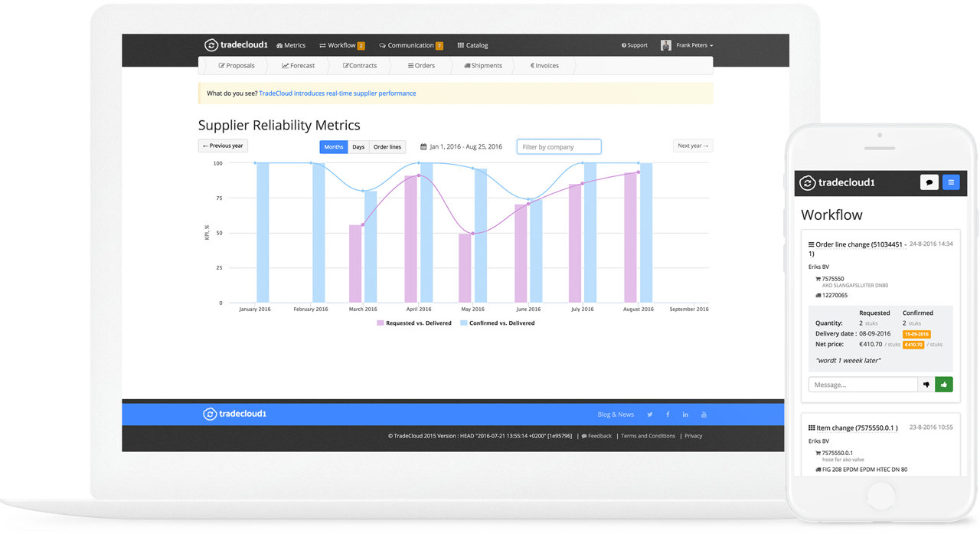Open the hamburger menu on the mobile app
This screenshot has height=534, width=980.
951,182
